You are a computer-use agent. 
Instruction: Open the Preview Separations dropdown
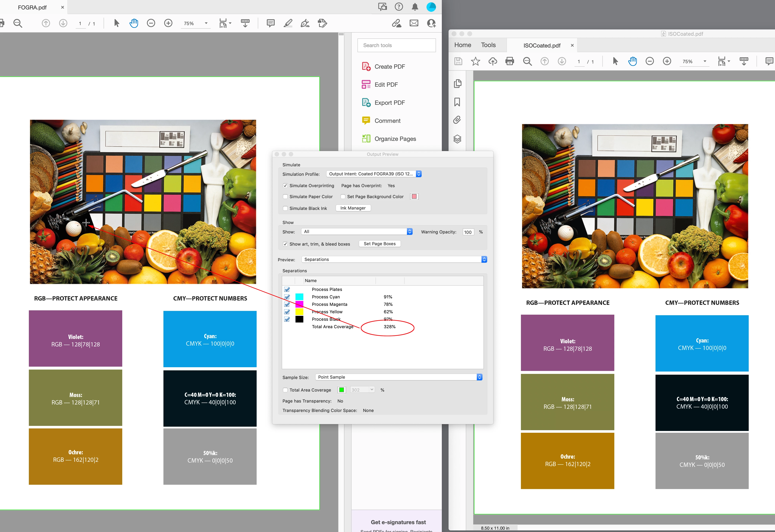(394, 259)
